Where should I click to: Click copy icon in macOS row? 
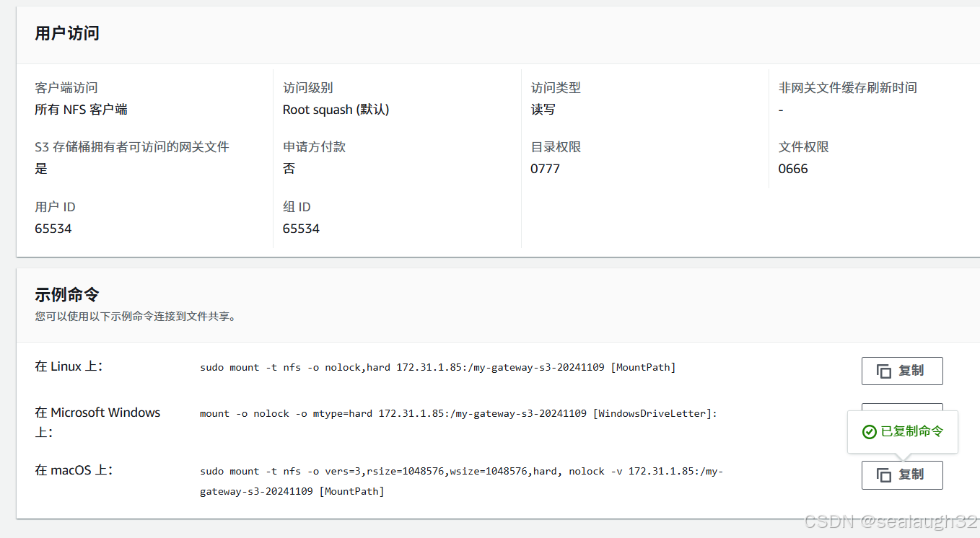pyautogui.click(x=884, y=475)
